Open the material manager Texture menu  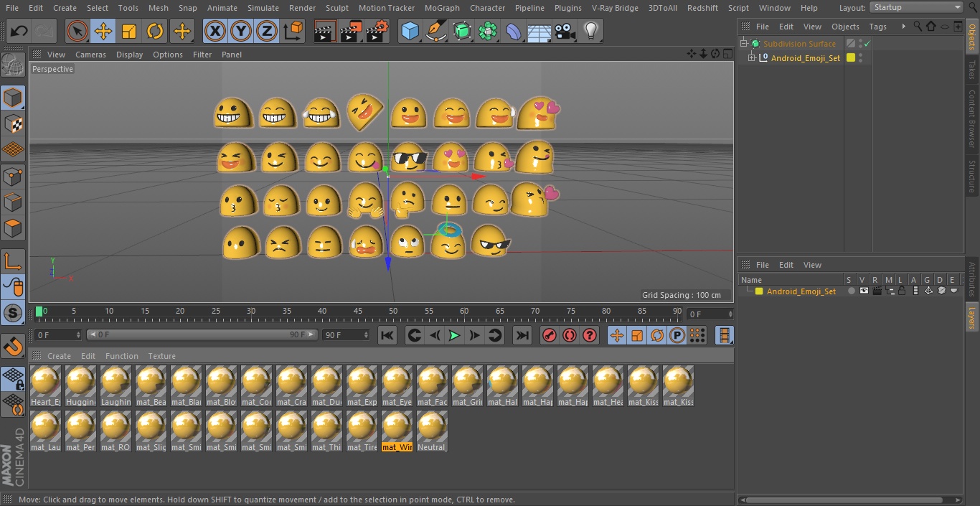click(161, 356)
